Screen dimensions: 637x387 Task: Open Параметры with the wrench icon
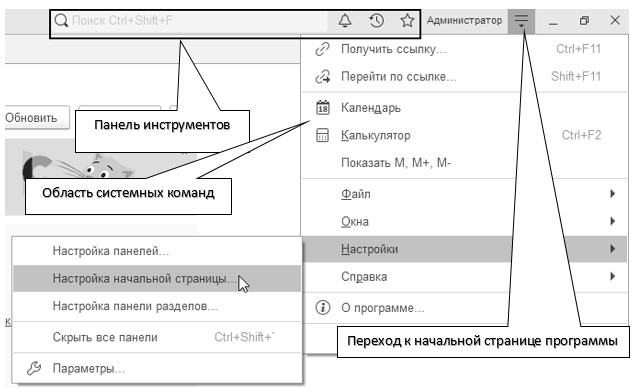[157, 369]
